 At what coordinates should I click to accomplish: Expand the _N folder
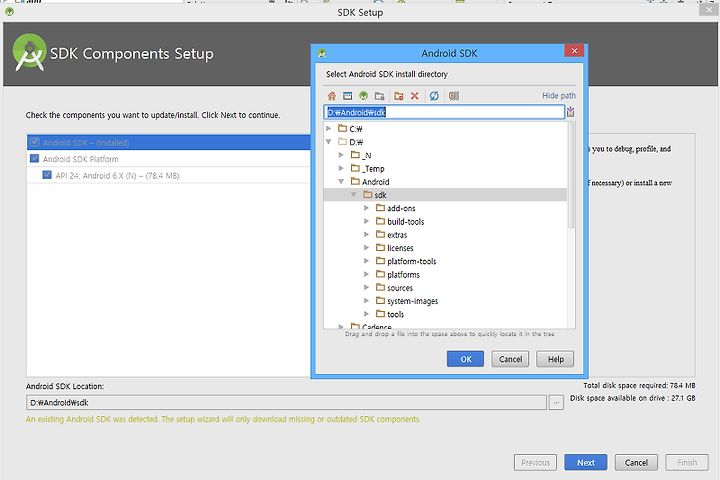tap(341, 155)
